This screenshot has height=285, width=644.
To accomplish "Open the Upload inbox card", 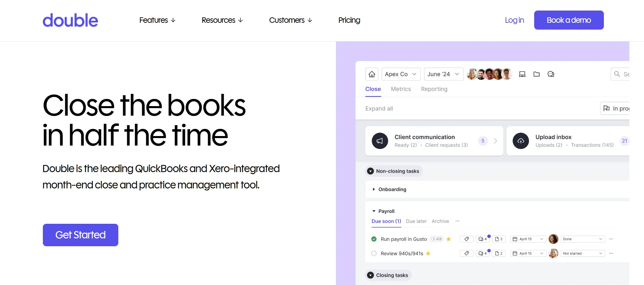I will [568, 141].
